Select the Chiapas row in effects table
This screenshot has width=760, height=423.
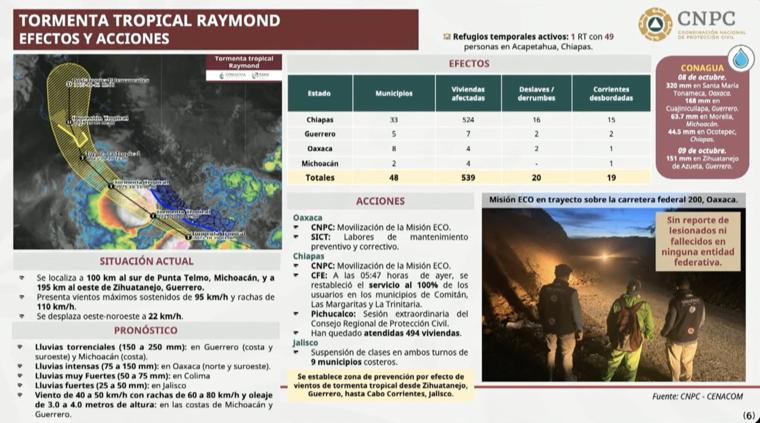tap(468, 119)
